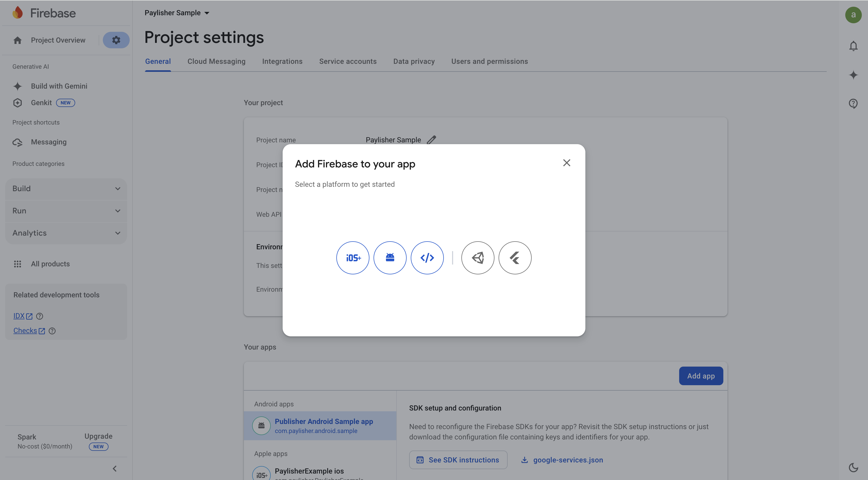Open the Checks link
The height and width of the screenshot is (480, 868).
(29, 331)
